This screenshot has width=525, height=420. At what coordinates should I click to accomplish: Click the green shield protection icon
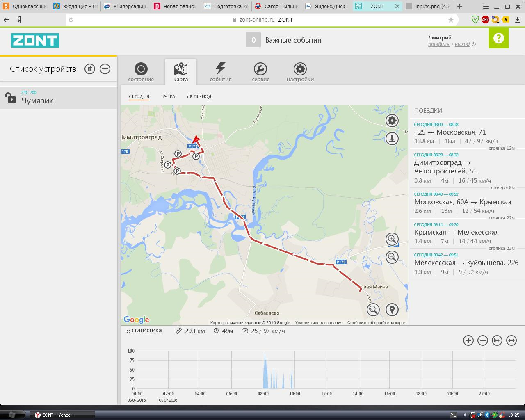(x=475, y=19)
